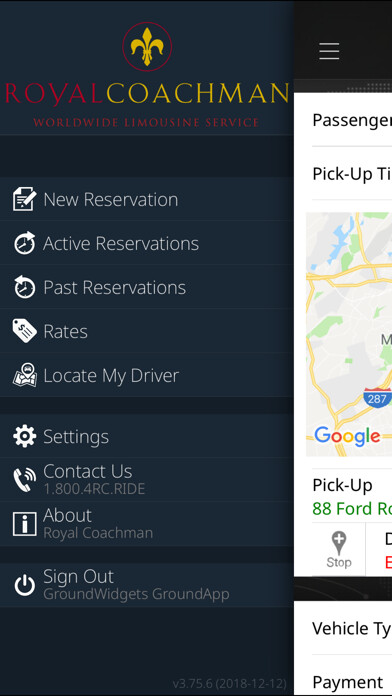Click the Contact Us phone icon
This screenshot has width=392, height=696.
24,480
